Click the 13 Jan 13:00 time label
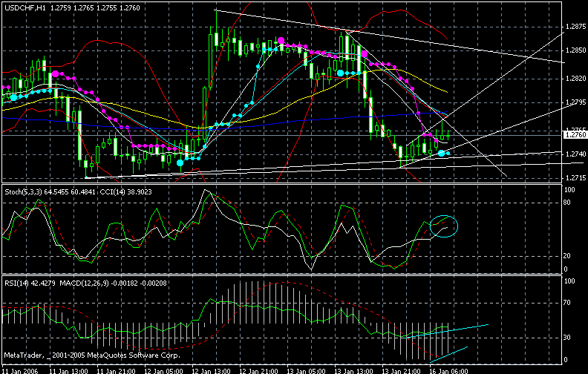Image resolution: width=588 pixels, height=374 pixels. (354, 371)
